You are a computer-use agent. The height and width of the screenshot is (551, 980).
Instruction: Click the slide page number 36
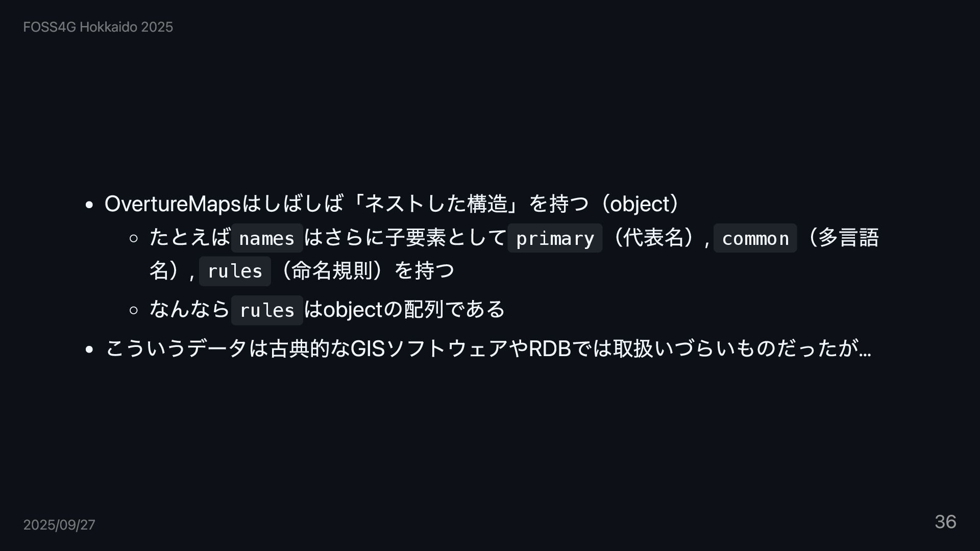click(945, 522)
